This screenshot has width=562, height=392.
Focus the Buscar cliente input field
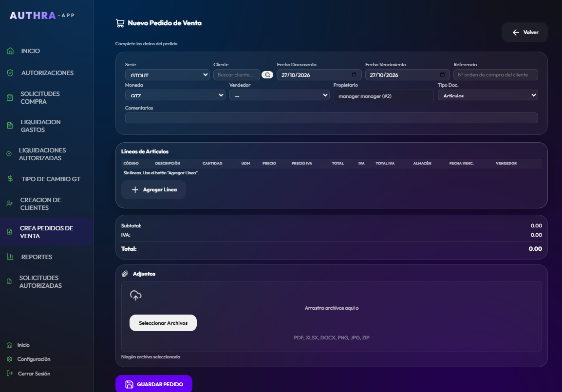pos(237,75)
